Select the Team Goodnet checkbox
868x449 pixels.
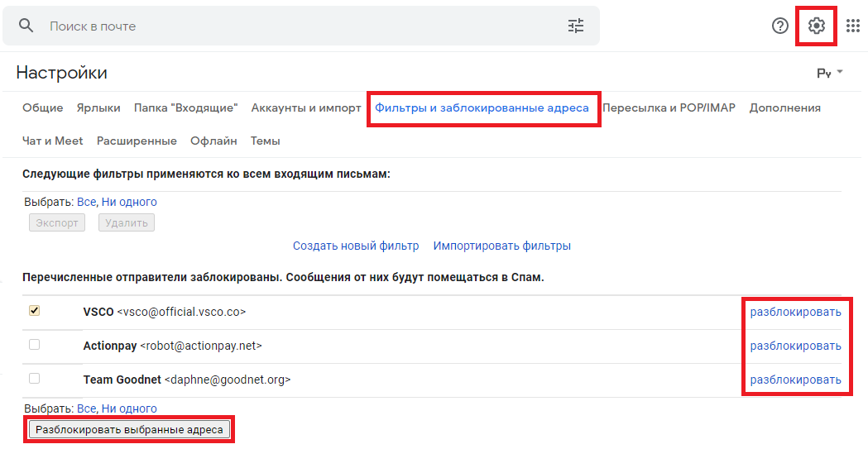click(34, 378)
